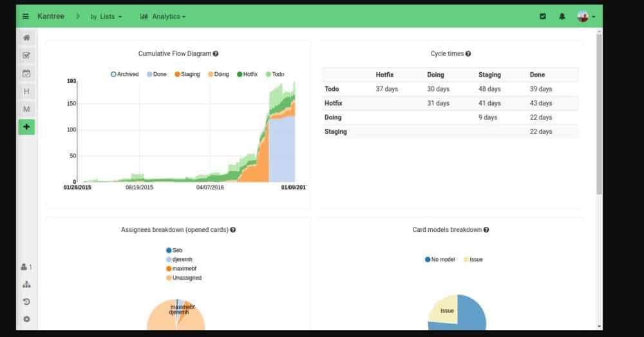
Task: Open the history icon in sidebar
Action: click(26, 302)
